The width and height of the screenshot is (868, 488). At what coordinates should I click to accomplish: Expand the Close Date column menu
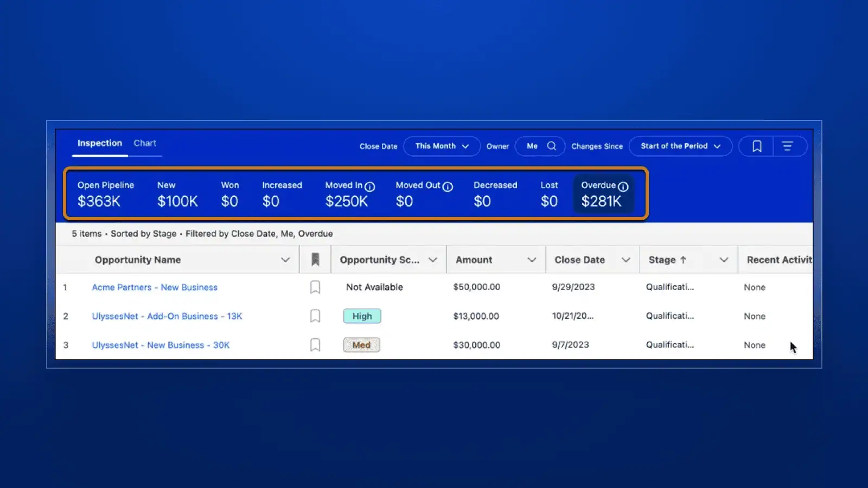626,260
